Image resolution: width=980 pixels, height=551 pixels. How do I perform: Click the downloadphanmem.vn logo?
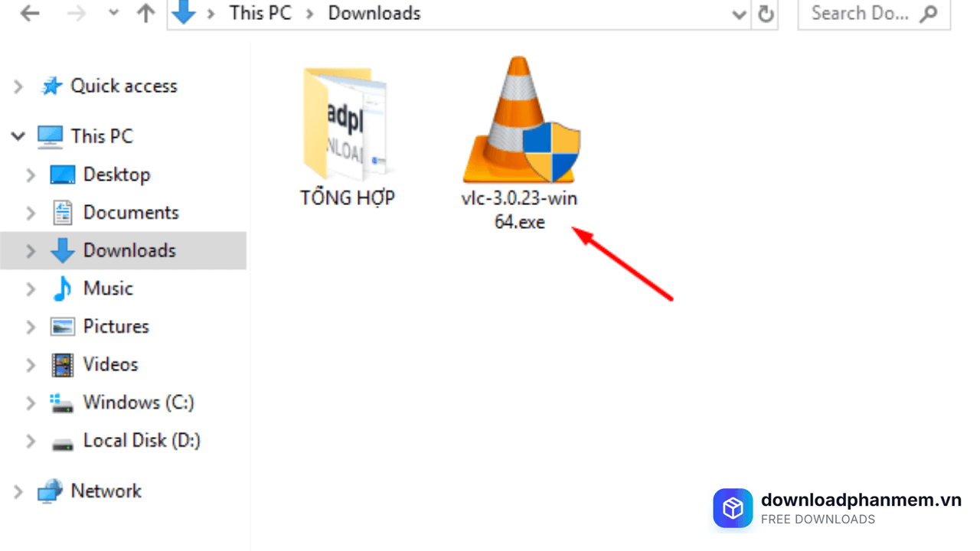[x=733, y=508]
